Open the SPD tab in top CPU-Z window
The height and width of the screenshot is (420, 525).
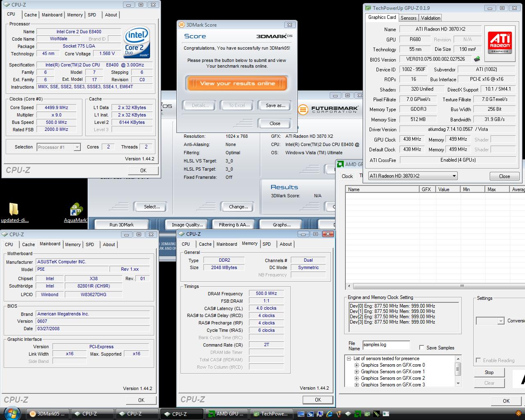point(92,15)
